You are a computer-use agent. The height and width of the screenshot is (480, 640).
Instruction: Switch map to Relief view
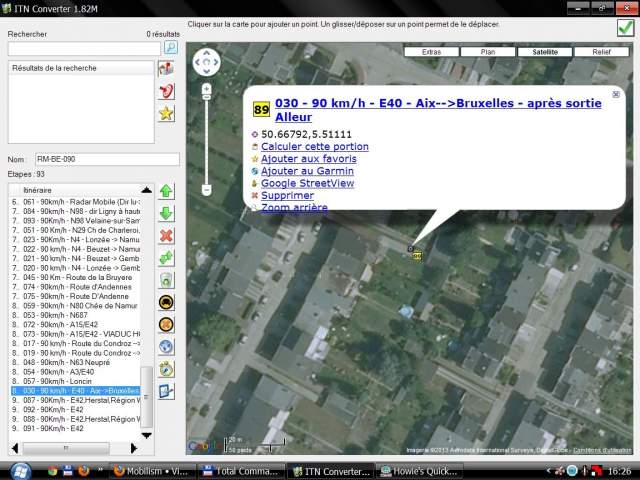[601, 51]
